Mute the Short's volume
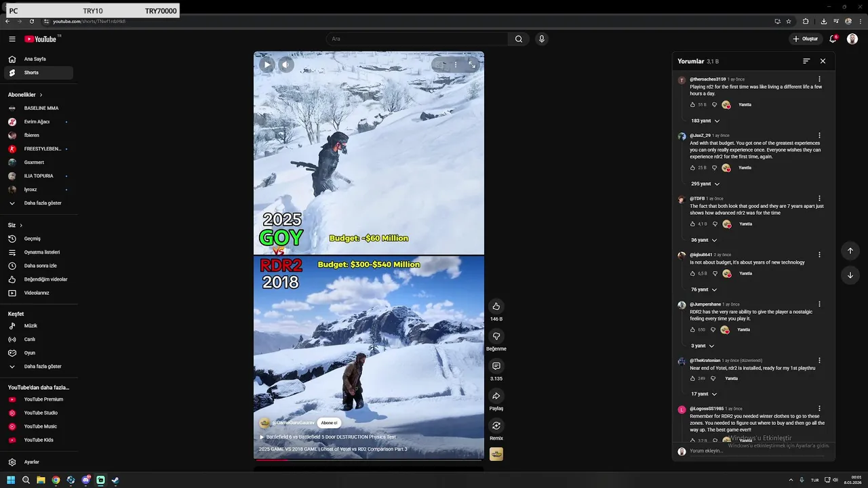868x488 pixels. click(x=285, y=64)
